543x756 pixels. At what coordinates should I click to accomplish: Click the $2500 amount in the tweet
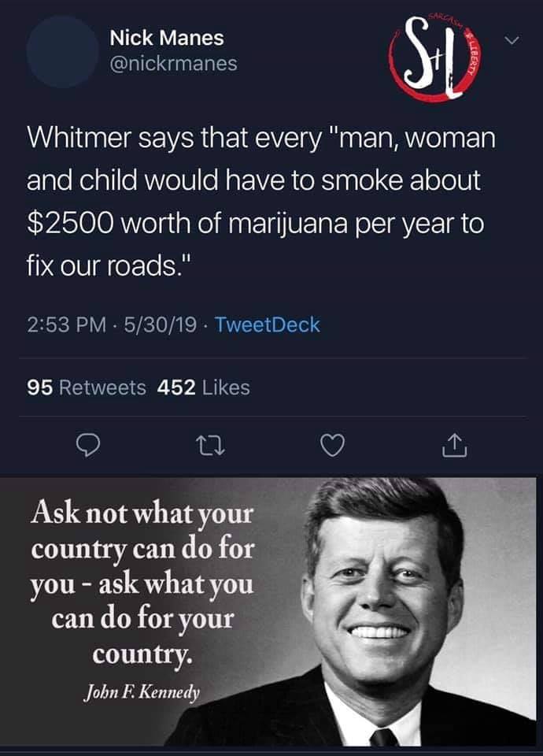71,224
